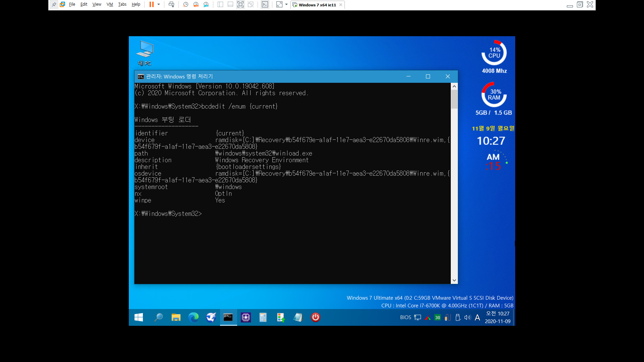Click the orange device tray icon
The image size is (644, 362).
[447, 317]
